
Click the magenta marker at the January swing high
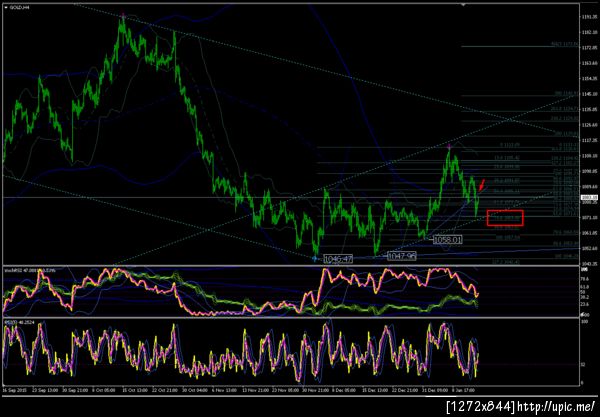tap(449, 146)
